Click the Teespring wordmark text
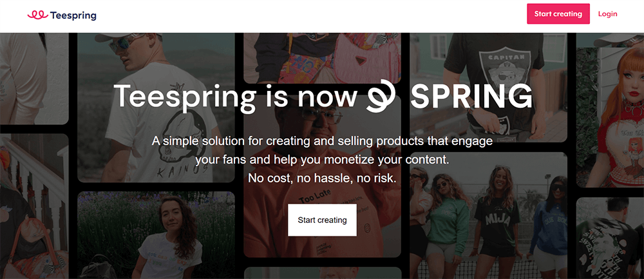 tap(73, 14)
